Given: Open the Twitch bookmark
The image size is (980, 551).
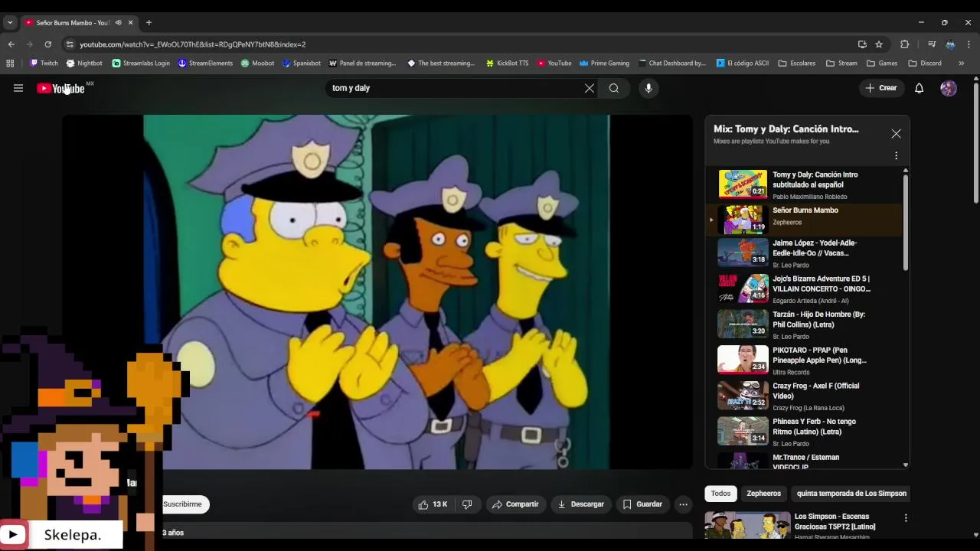Looking at the screenshot, I should (44, 64).
